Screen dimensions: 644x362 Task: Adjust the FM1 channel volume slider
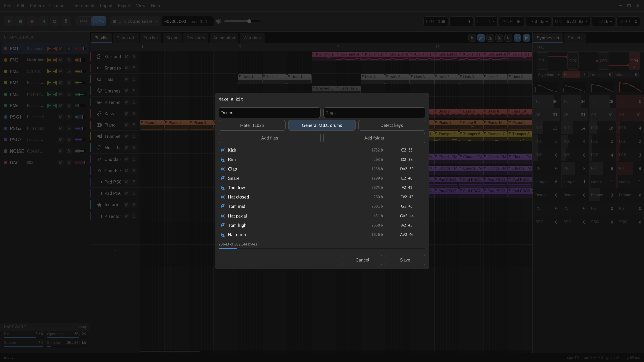pos(80,49)
